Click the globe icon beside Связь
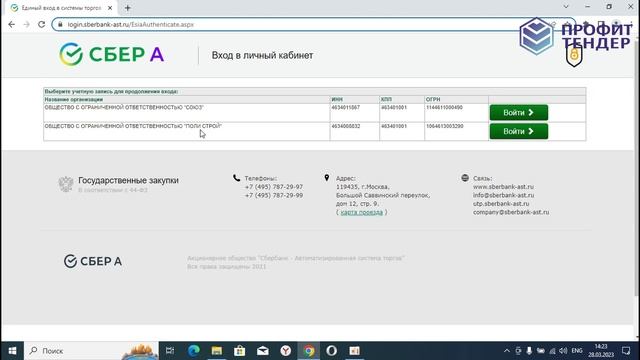This screenshot has height=360, width=640. [465, 178]
